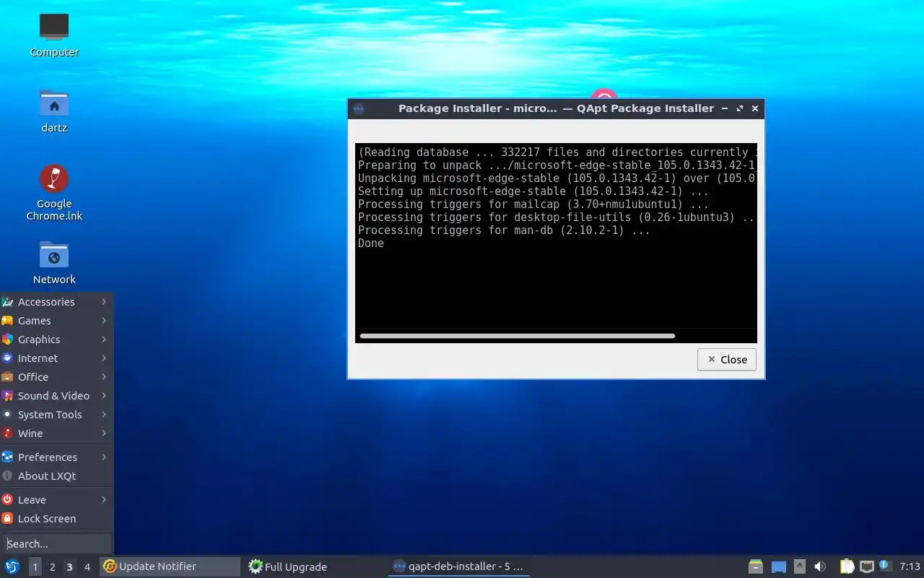Click the "(Reading database ..." output line
This screenshot has height=578, width=924.
[557, 152]
